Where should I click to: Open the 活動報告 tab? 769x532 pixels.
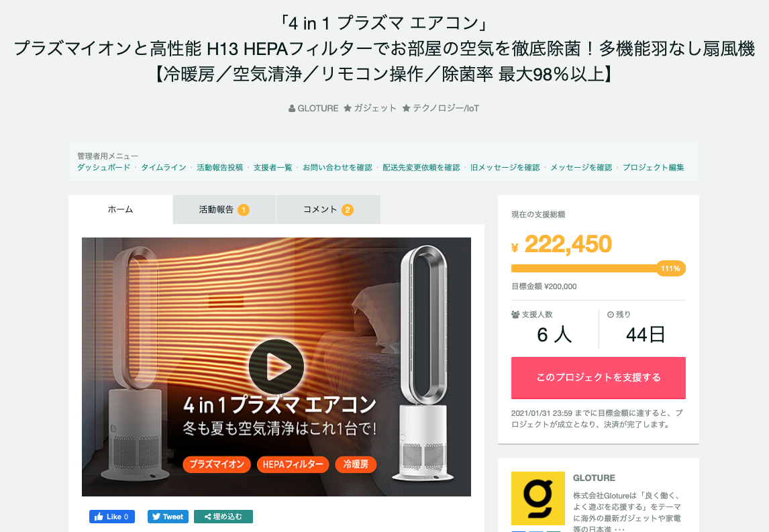[224, 209]
